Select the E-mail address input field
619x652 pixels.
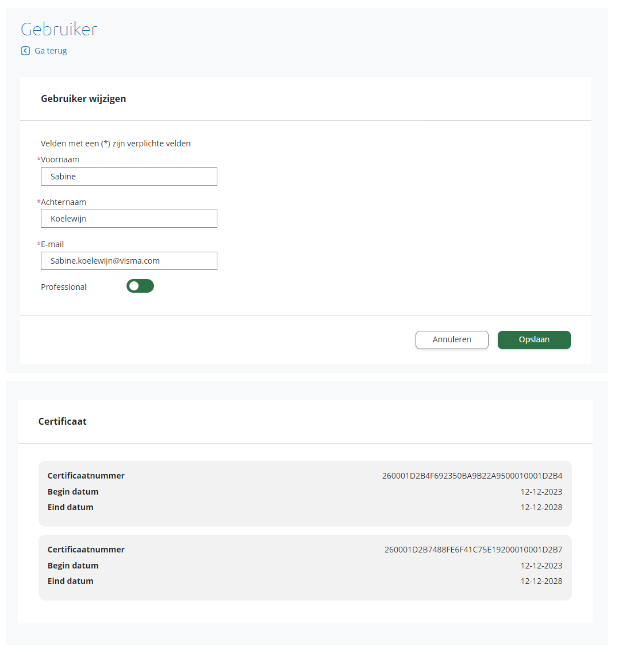pos(128,260)
